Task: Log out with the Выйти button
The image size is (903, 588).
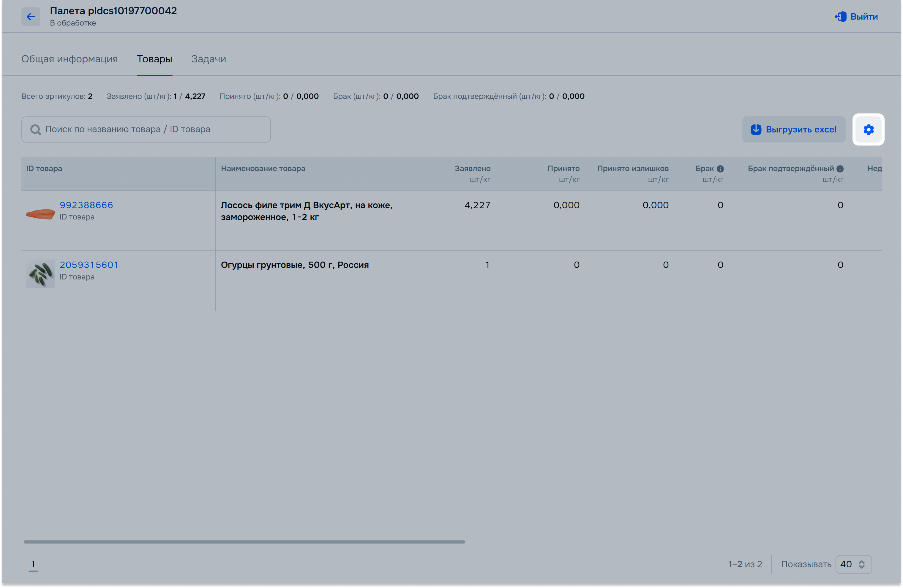Action: click(x=856, y=17)
